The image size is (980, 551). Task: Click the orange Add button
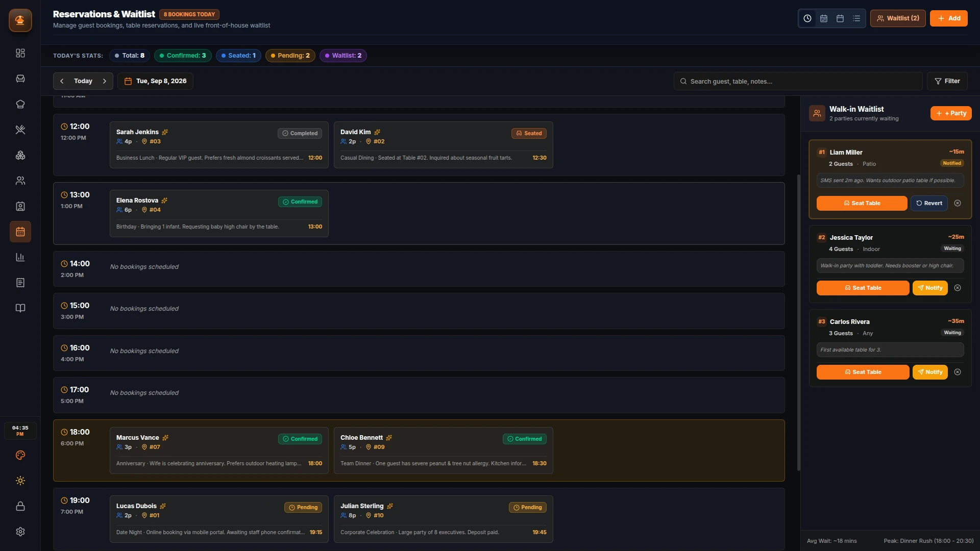pyautogui.click(x=949, y=18)
